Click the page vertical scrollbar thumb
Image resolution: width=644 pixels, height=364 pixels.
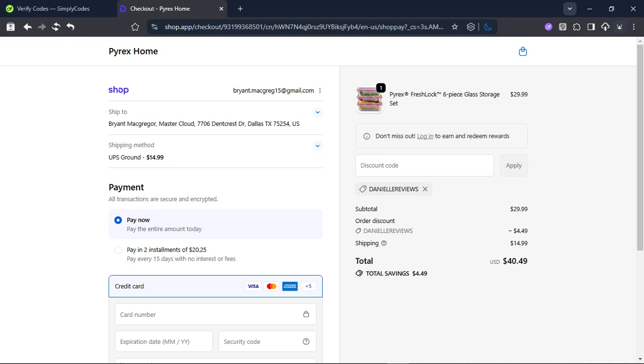640,147
